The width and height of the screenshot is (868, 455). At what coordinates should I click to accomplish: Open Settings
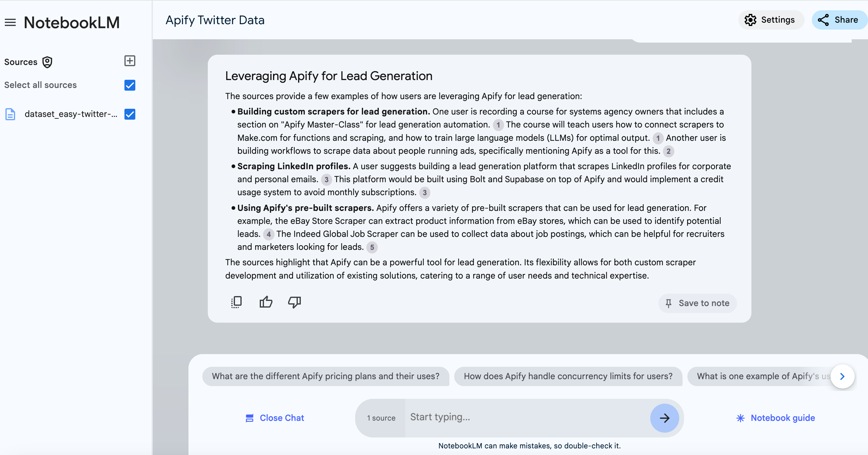[x=770, y=20]
